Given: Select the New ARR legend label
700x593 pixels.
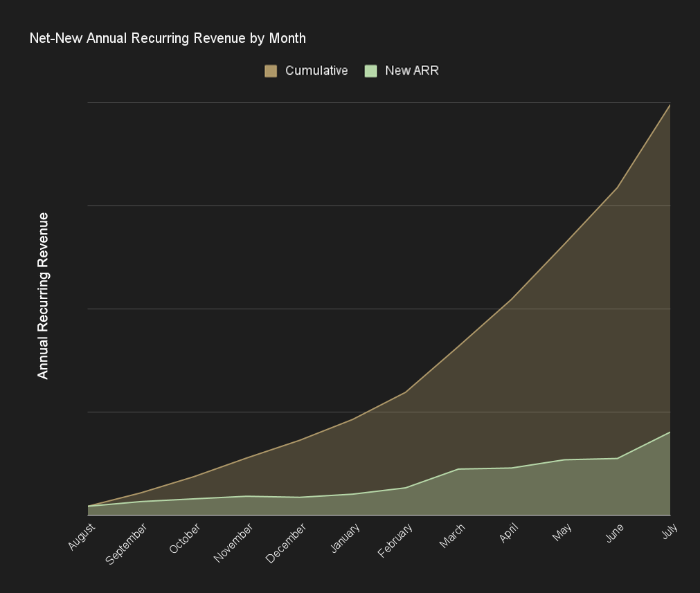Looking at the screenshot, I should [411, 71].
